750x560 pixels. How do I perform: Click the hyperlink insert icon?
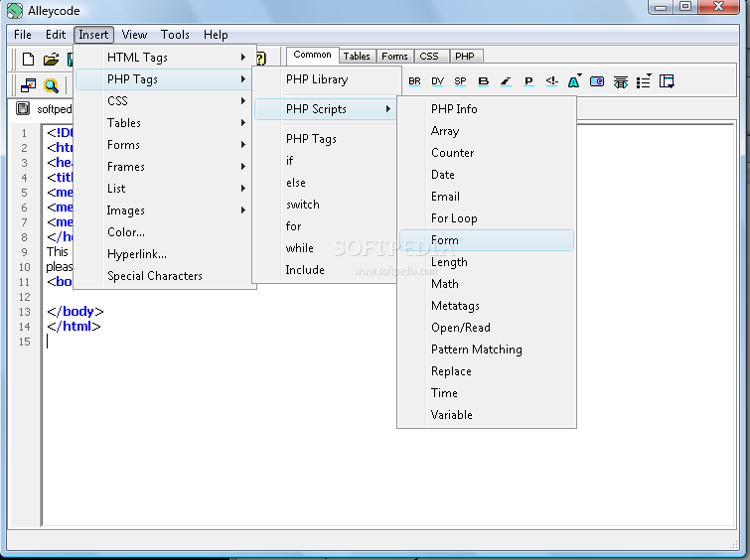pyautogui.click(x=597, y=81)
